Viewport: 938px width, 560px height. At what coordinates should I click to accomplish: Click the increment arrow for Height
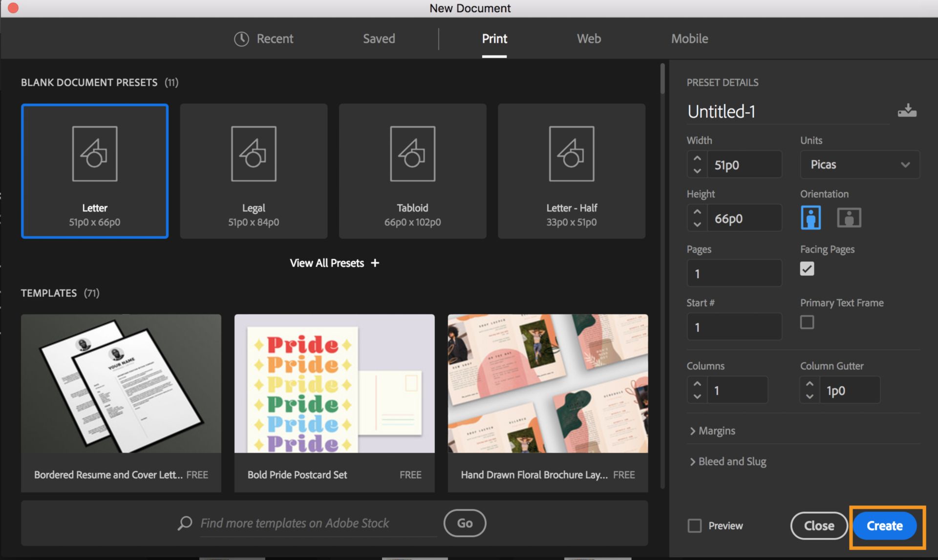696,211
